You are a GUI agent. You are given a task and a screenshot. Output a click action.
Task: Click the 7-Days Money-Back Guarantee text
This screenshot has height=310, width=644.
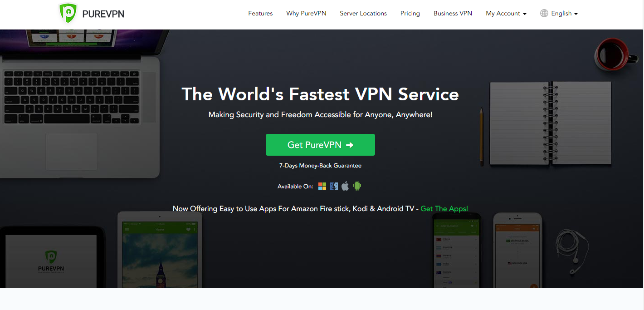click(x=320, y=166)
